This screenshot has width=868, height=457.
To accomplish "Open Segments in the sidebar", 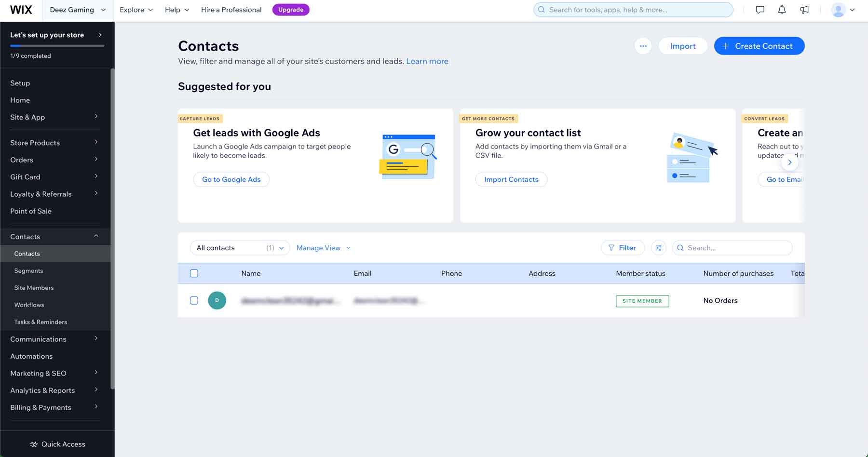I will point(28,271).
